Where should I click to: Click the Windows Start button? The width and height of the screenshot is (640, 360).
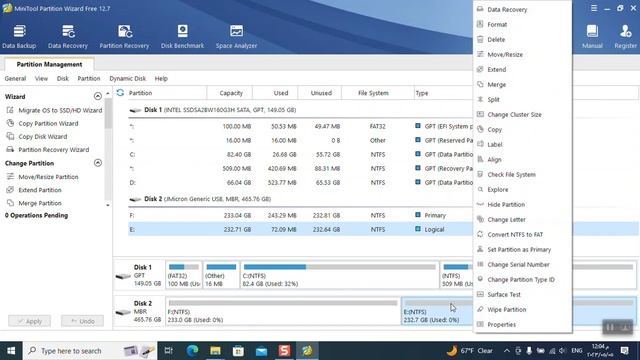click(x=11, y=351)
